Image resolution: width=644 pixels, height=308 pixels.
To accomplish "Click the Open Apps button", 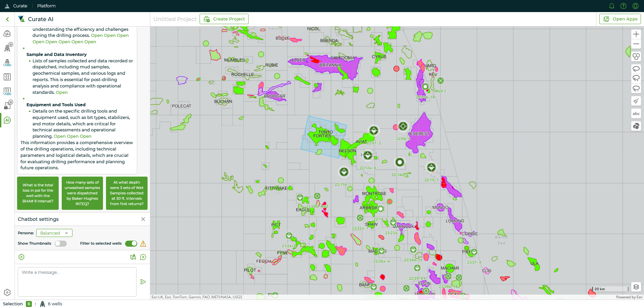I will coord(620,19).
